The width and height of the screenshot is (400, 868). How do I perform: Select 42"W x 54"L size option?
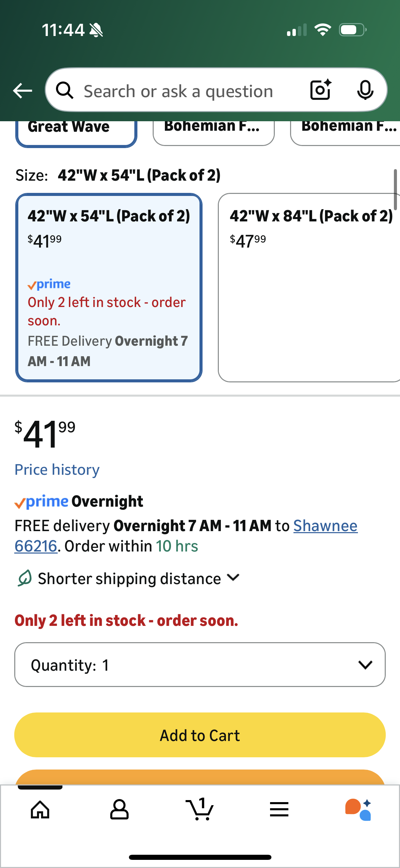point(109,287)
